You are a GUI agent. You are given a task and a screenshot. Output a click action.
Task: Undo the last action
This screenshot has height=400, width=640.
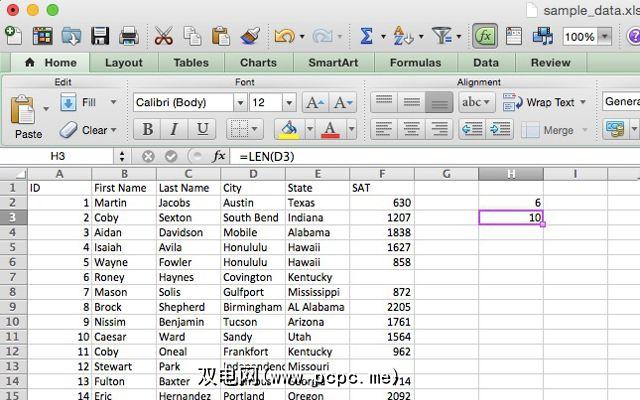[284, 36]
